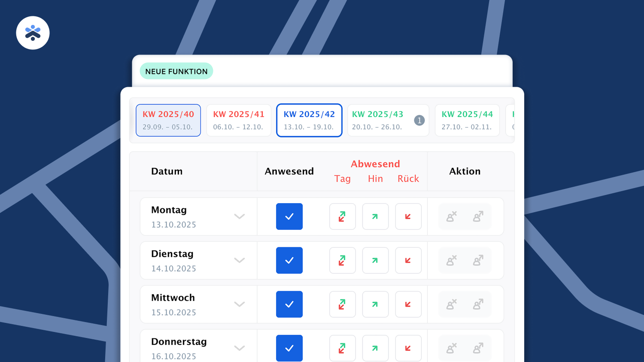Toggle the Anwesend checkbox for Mittwoch
This screenshot has height=362, width=644.
point(289,304)
